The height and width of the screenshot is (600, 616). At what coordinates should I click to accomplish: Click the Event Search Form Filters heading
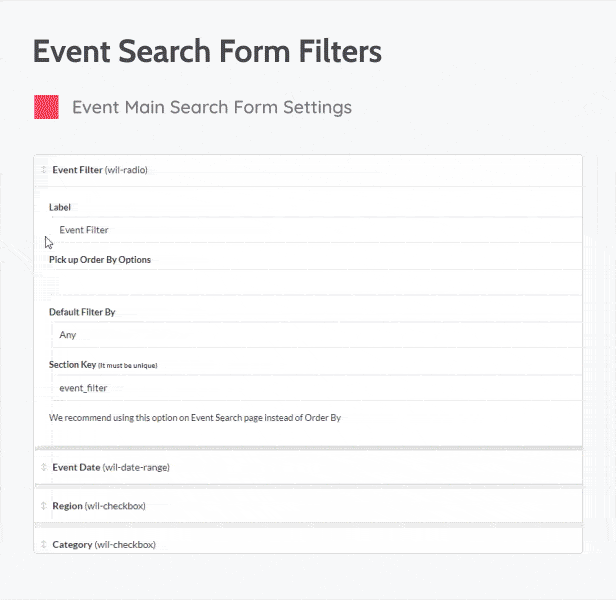point(207,52)
